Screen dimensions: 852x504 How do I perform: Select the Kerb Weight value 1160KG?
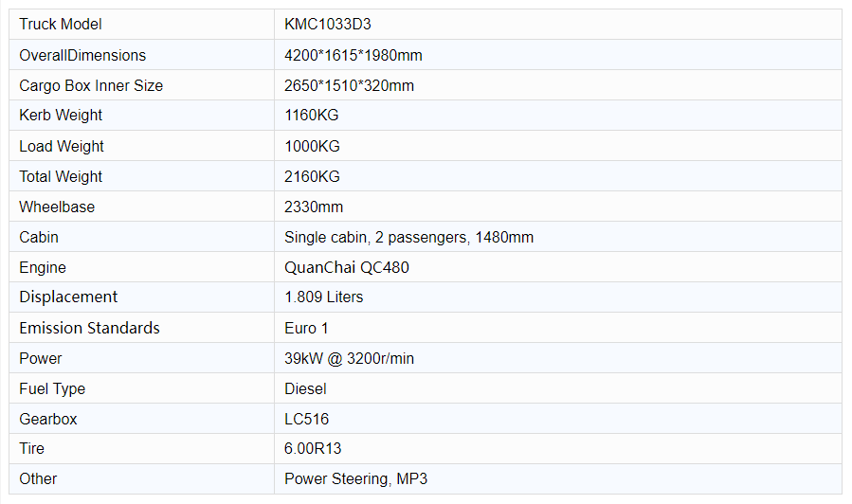[x=312, y=116]
